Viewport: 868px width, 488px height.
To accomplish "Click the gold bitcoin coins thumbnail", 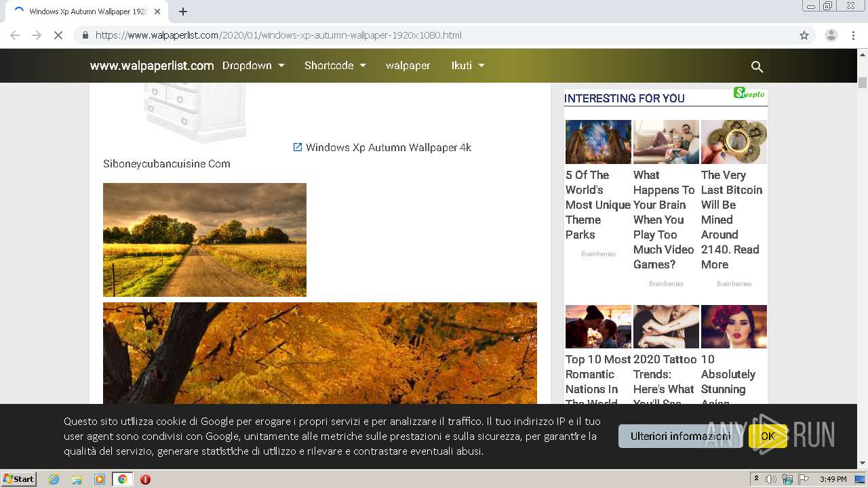I will [734, 142].
